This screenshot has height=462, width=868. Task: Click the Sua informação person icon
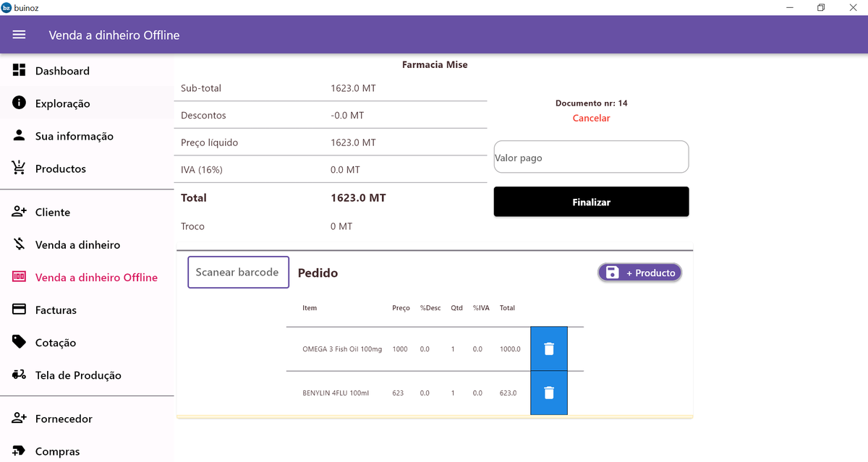20,135
